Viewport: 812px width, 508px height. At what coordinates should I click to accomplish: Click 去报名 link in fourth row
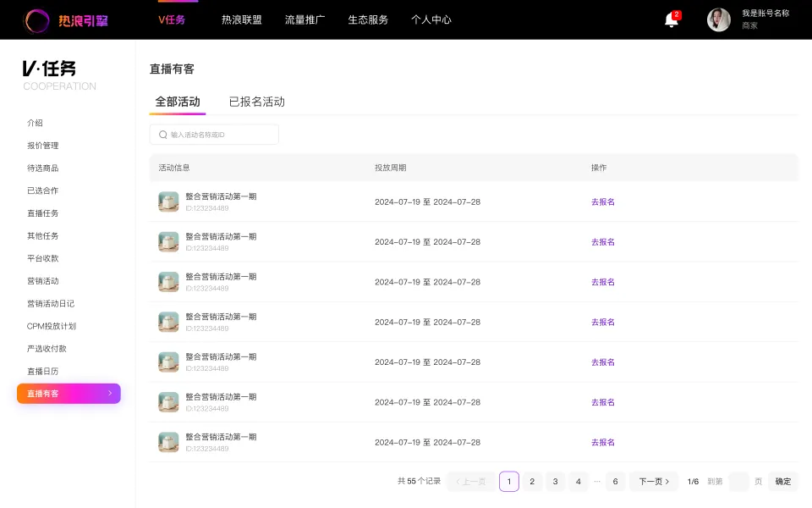[x=603, y=322]
